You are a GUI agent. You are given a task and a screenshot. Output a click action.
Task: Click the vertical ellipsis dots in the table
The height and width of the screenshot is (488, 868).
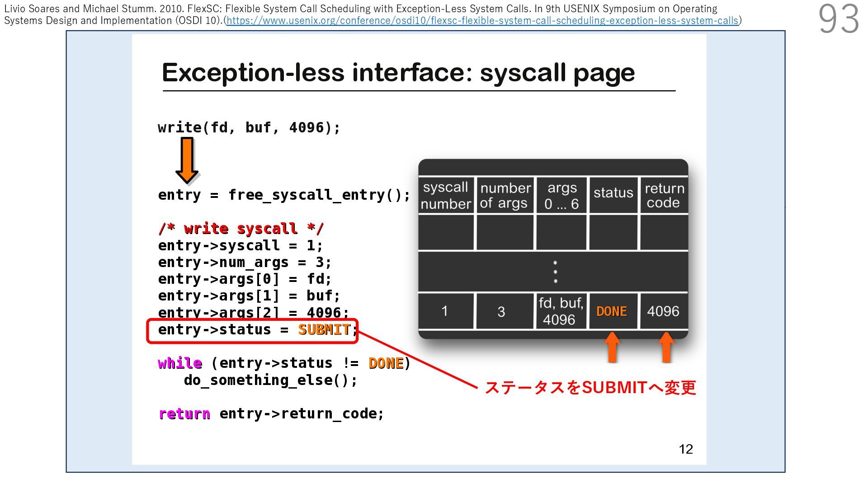[x=555, y=272]
